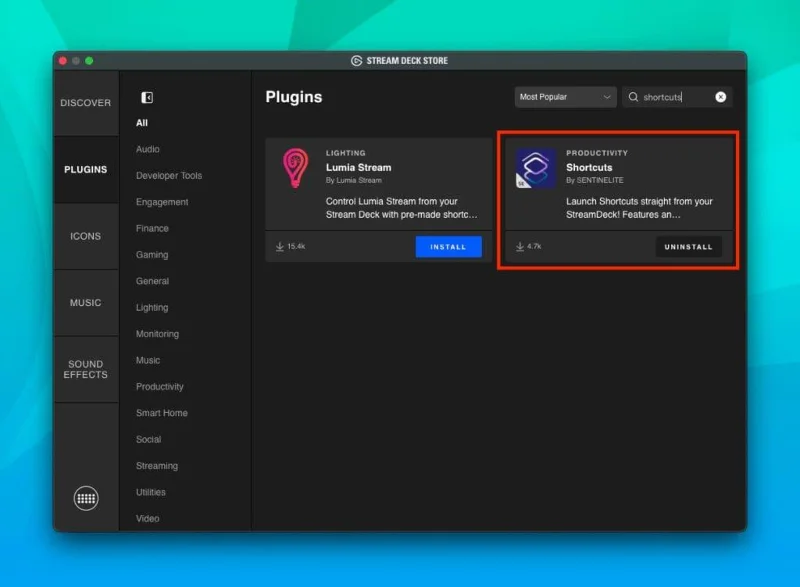Viewport: 800px width, 587px height.
Task: Click the search magnifier icon
Action: click(x=633, y=97)
